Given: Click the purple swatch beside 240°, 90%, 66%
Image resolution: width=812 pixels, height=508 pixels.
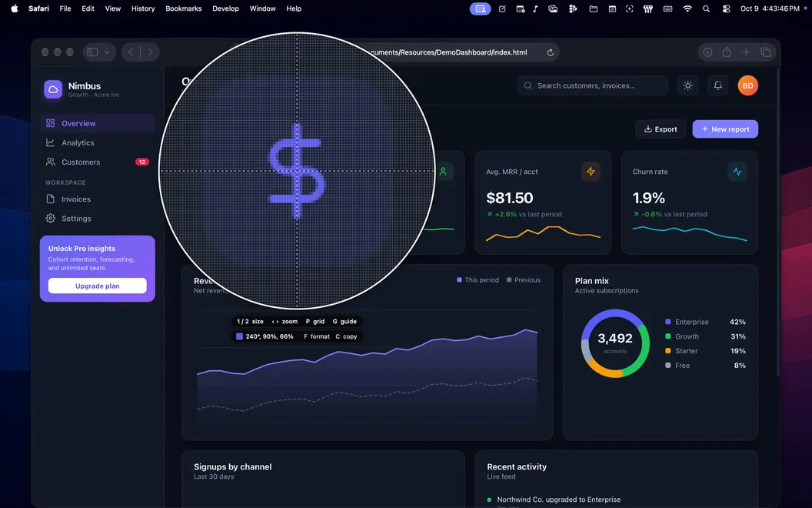Looking at the screenshot, I should 239,336.
